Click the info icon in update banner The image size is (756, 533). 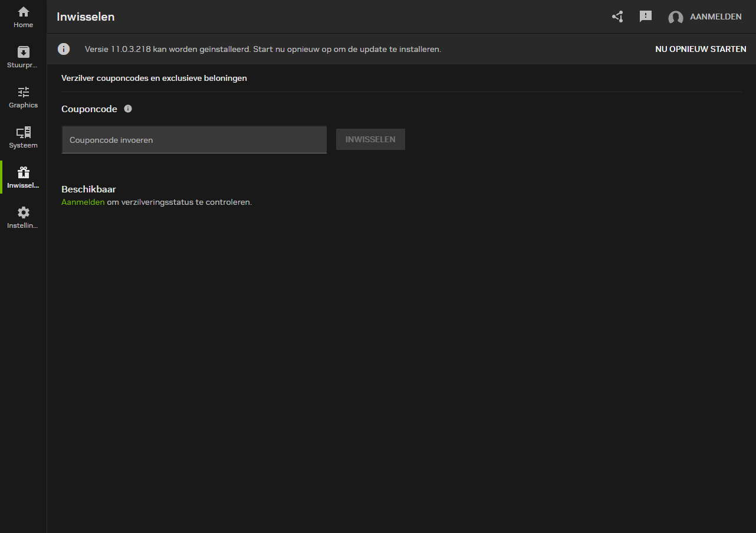pos(64,49)
